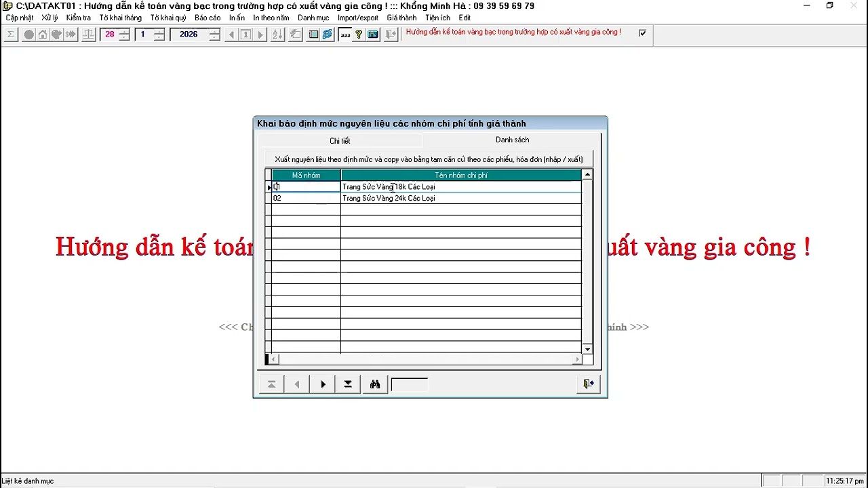
Task: Open the Cập nhật menu
Action: 20,18
